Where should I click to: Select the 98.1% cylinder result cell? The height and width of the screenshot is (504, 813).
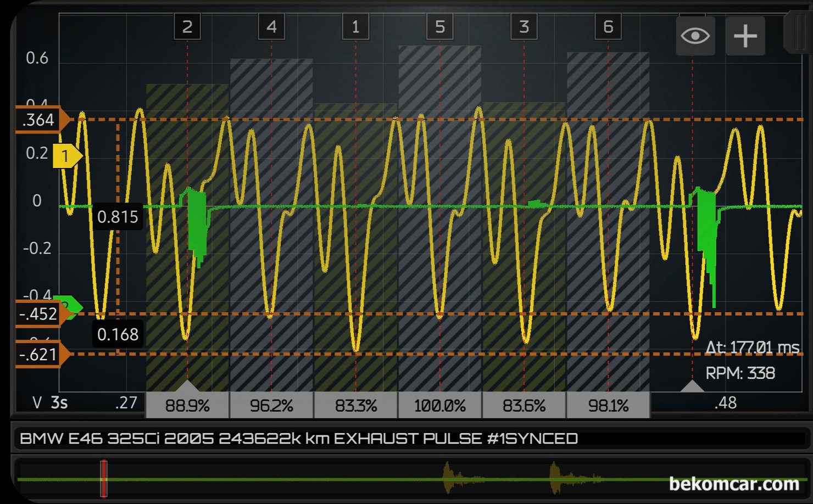[608, 406]
